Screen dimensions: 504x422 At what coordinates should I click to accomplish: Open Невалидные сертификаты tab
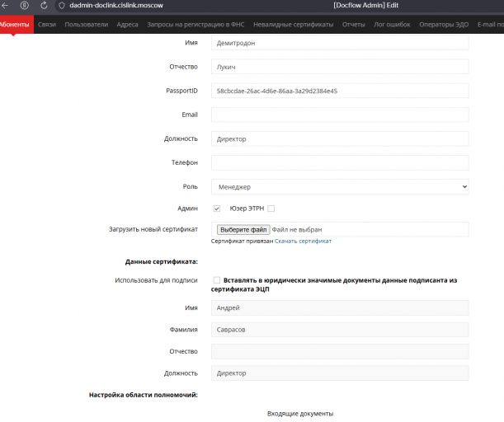tap(293, 25)
